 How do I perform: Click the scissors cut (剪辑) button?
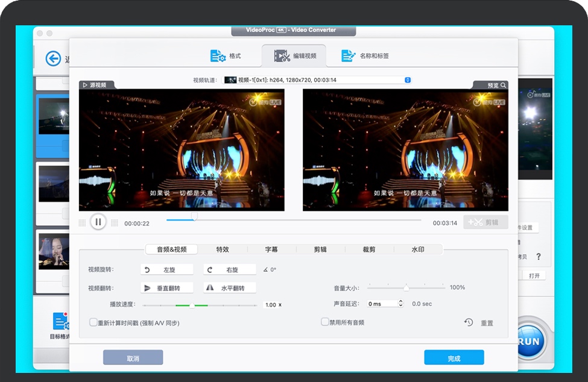click(485, 222)
